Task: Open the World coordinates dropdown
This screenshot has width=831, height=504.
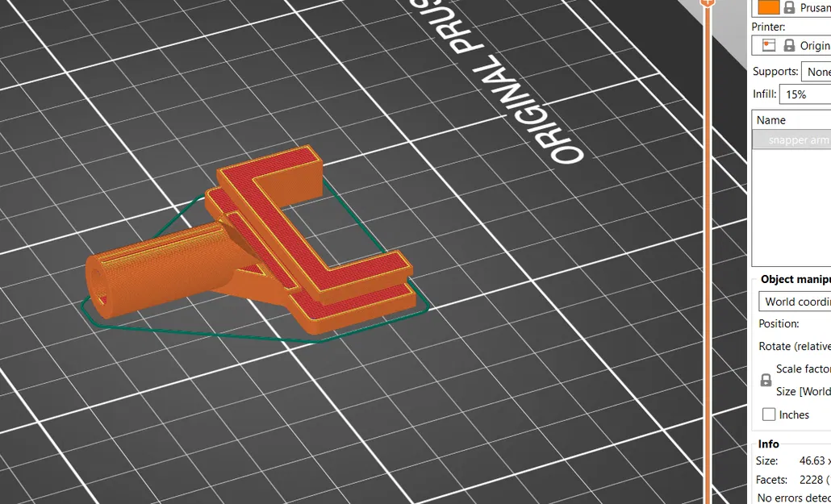Action: [x=795, y=302]
